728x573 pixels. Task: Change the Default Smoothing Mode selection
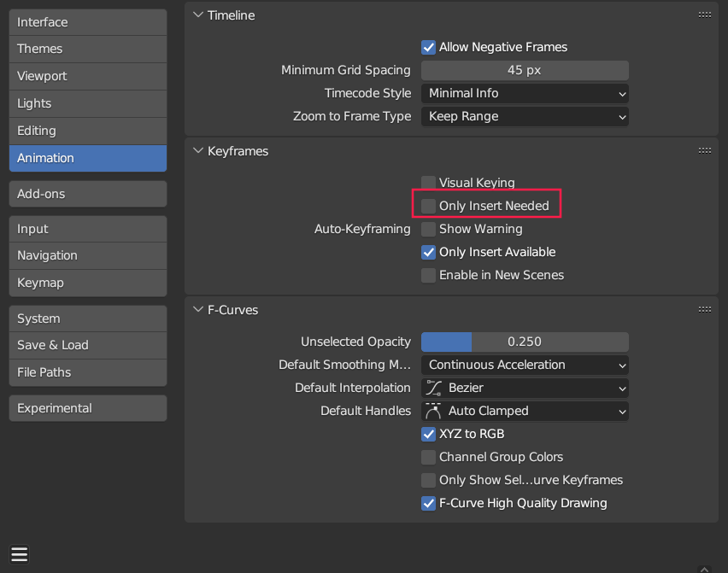click(x=525, y=365)
